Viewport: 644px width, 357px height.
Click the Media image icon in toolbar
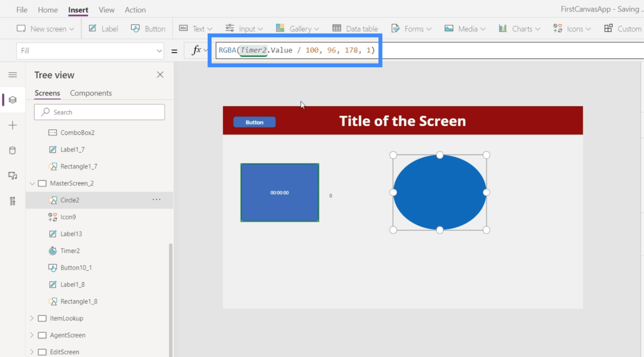(449, 28)
